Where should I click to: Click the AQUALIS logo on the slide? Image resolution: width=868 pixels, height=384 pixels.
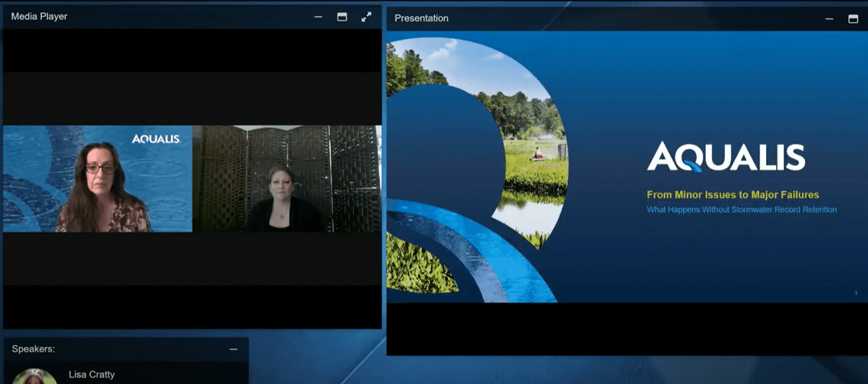coord(725,158)
